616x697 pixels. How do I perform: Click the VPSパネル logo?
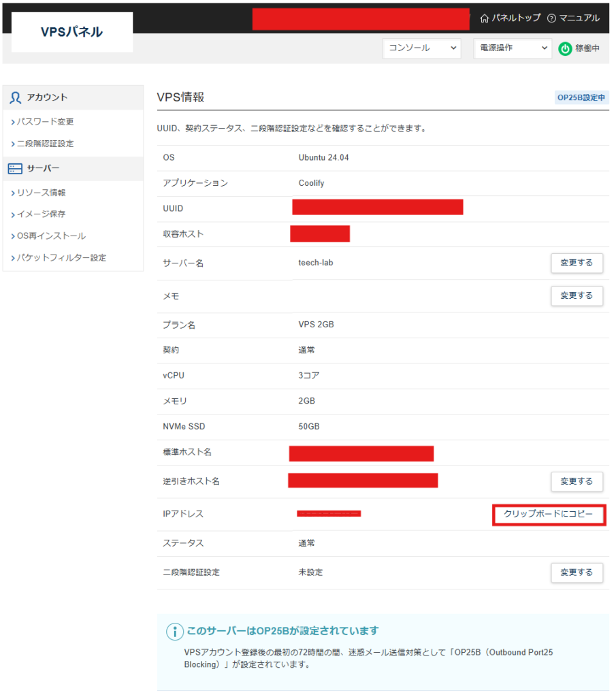[x=72, y=32]
